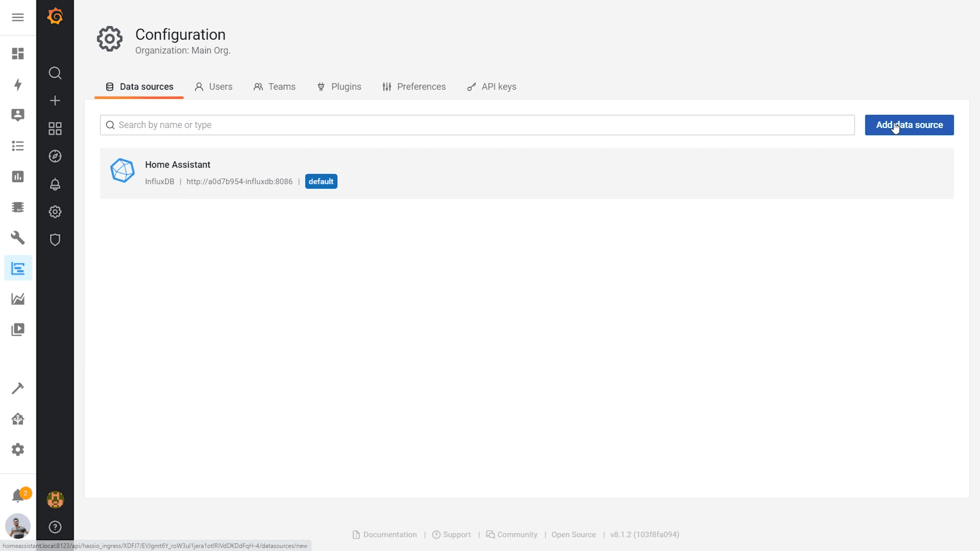Screen dimensions: 980x551
Task: Switch to the Users tab
Action: [213, 87]
